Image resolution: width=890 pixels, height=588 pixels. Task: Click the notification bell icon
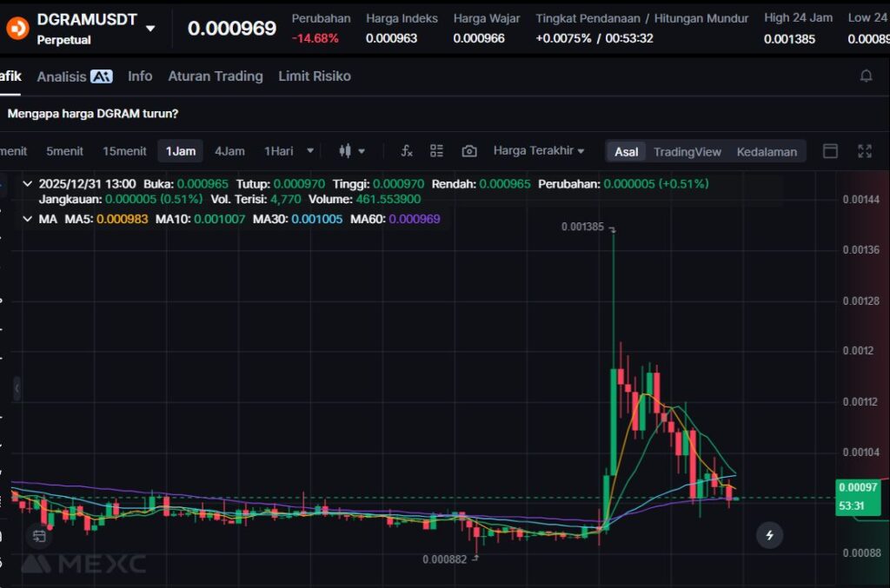(866, 76)
